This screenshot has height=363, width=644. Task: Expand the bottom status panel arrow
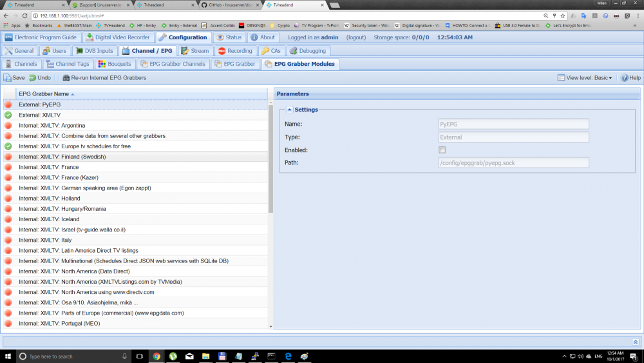636,342
